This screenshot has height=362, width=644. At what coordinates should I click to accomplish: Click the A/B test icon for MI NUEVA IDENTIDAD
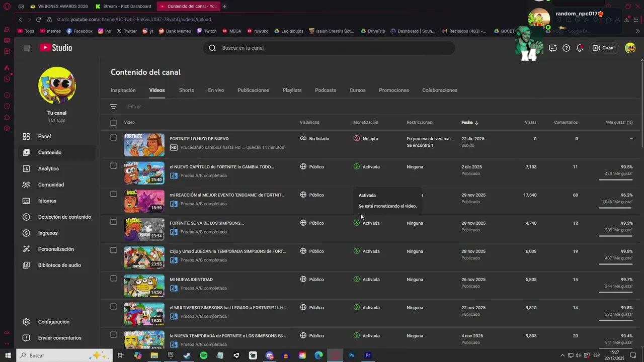coord(174,288)
